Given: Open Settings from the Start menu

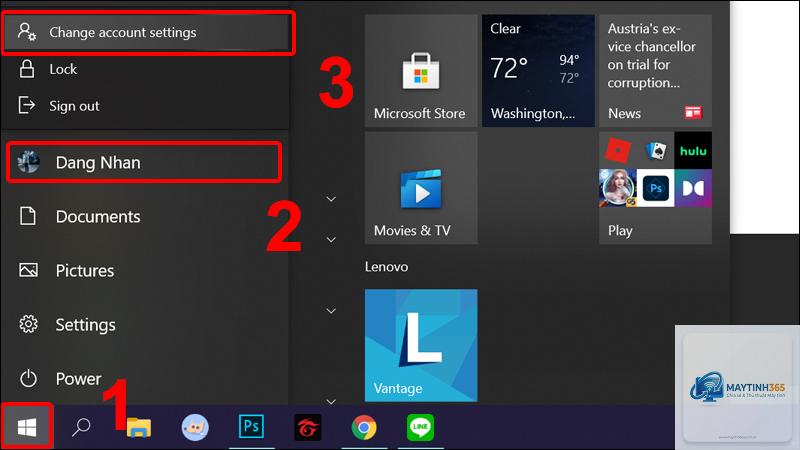Looking at the screenshot, I should (145, 324).
